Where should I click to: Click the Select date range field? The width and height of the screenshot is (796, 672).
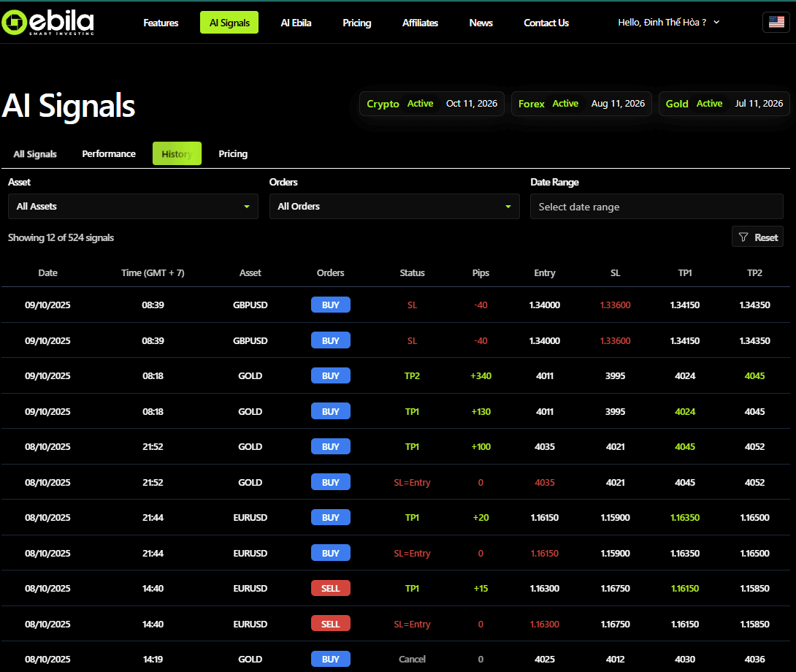click(x=657, y=207)
